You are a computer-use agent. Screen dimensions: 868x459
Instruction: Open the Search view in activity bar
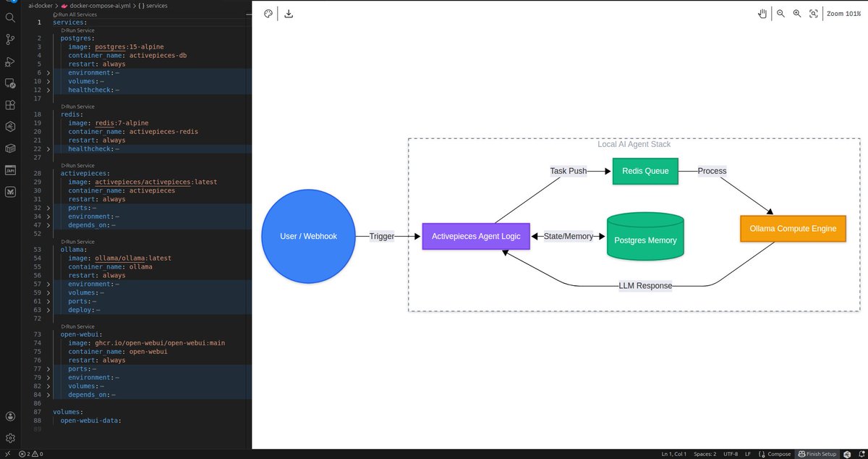pos(10,17)
